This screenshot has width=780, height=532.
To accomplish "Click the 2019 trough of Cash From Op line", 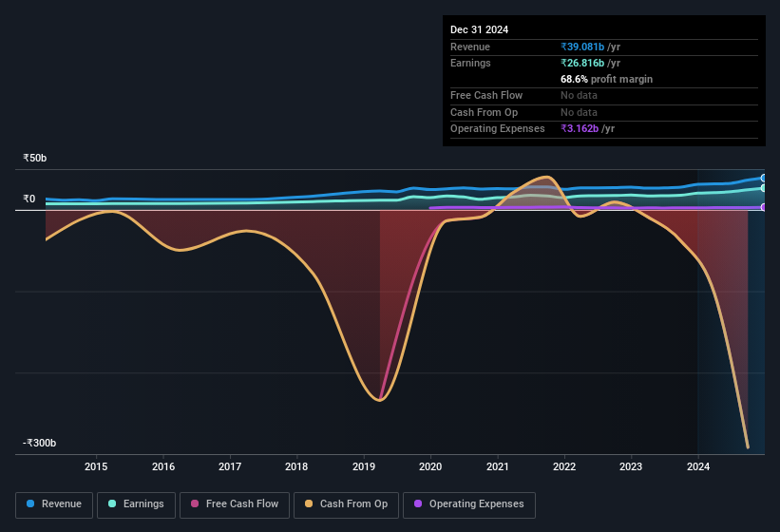I will (380, 400).
